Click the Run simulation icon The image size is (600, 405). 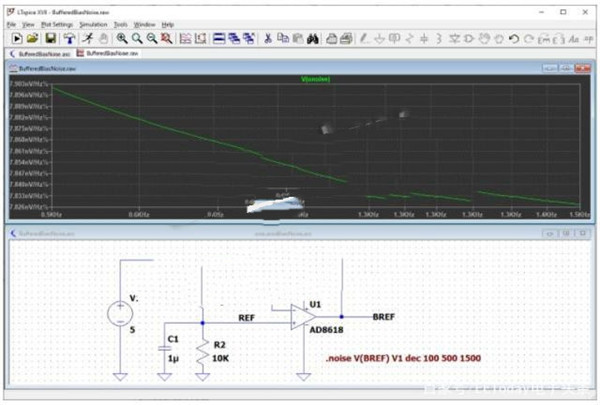click(15, 38)
